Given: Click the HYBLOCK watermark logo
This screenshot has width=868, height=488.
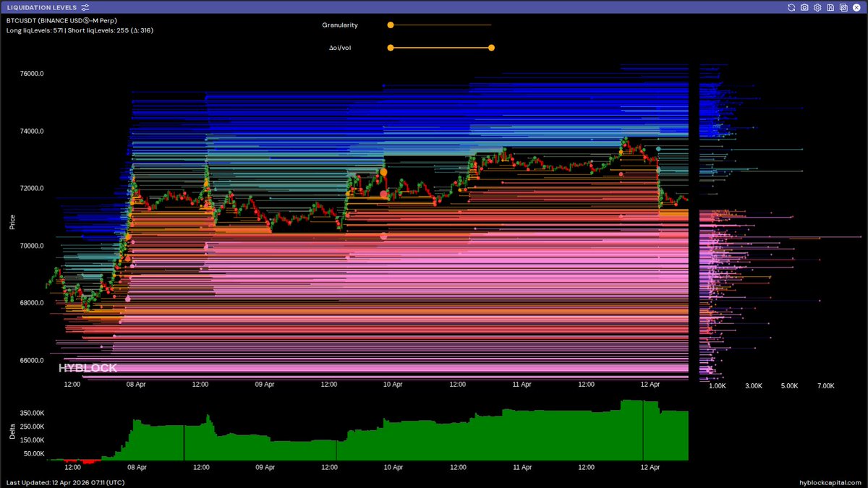Looking at the screenshot, I should [x=88, y=368].
